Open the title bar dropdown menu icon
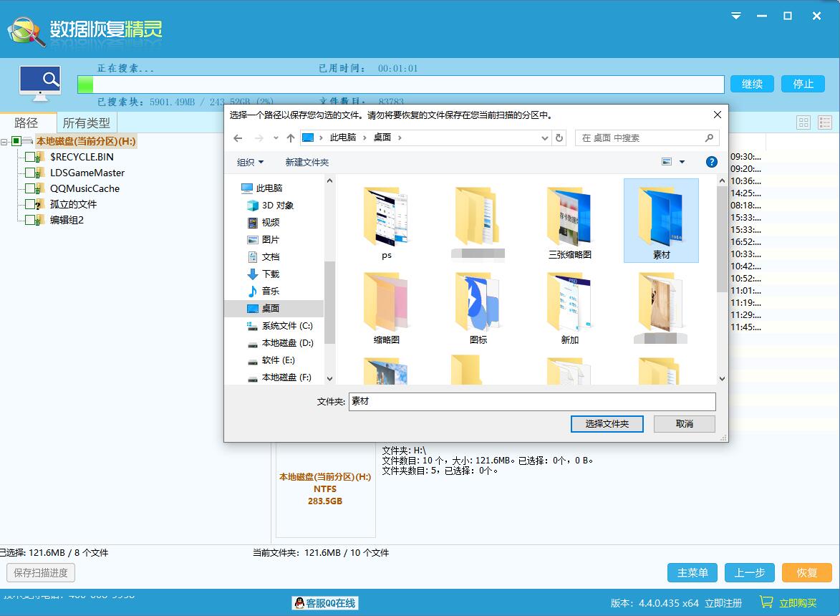The height and width of the screenshot is (616, 840). click(x=736, y=16)
